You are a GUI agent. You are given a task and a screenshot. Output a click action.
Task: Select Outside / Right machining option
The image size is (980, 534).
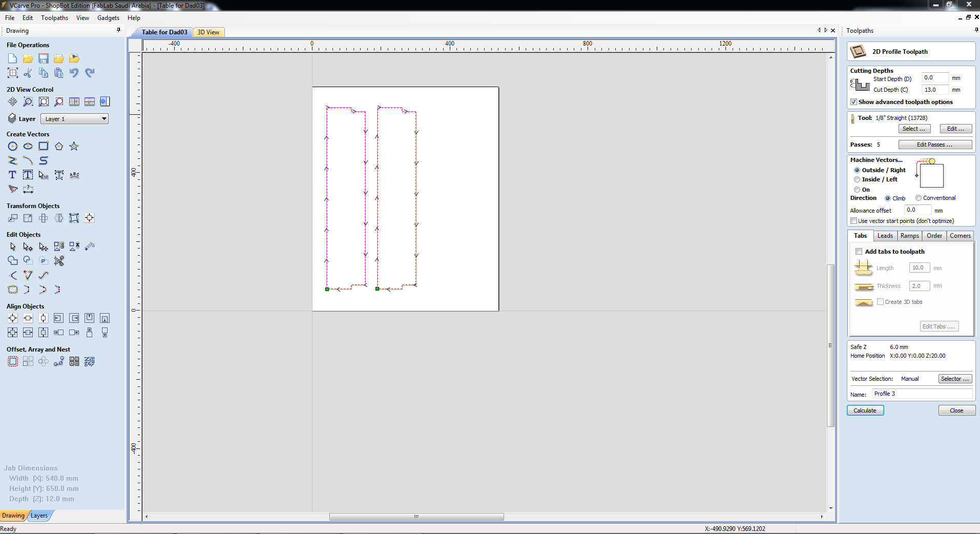(857, 170)
